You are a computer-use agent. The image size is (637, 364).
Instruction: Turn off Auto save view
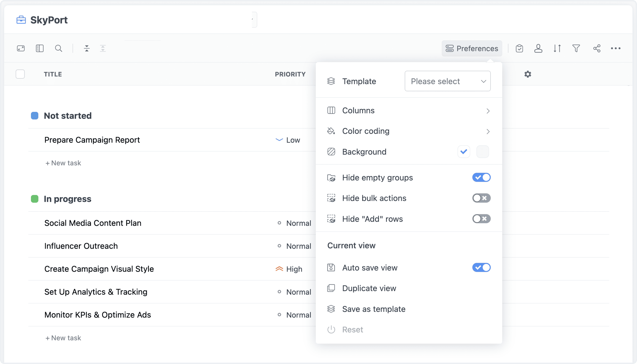481,268
